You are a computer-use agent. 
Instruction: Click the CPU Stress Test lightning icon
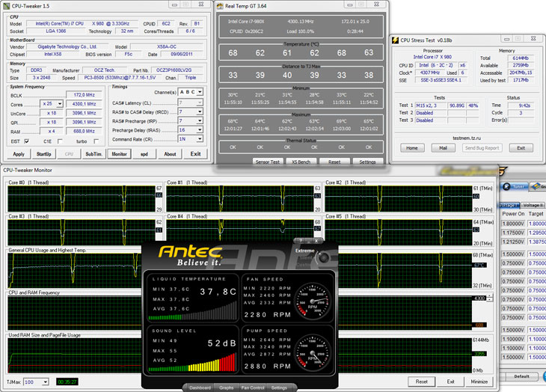[x=394, y=40]
